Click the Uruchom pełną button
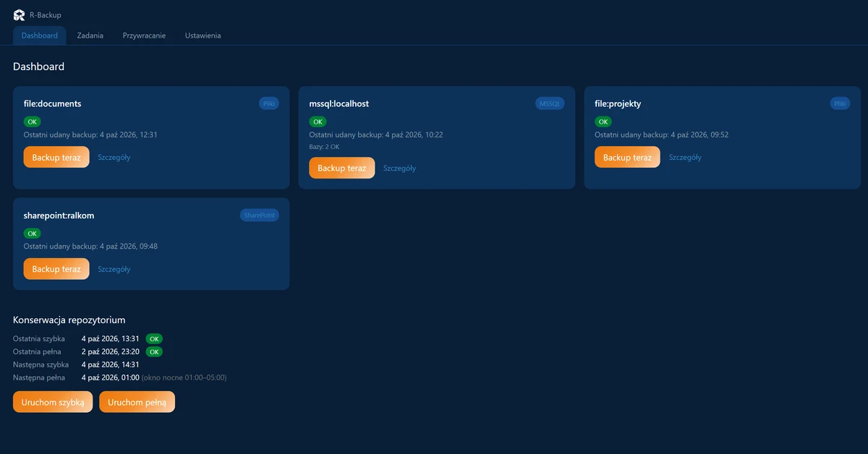The width and height of the screenshot is (868, 454). coord(137,402)
